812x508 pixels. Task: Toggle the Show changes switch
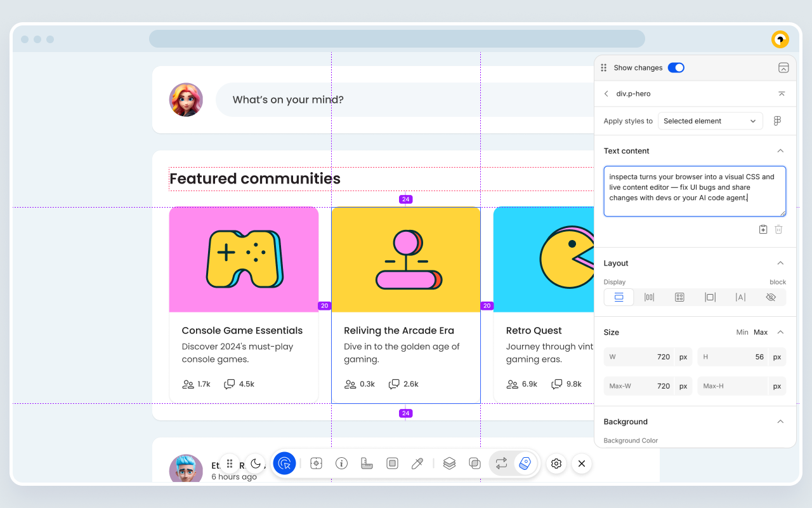pos(676,67)
